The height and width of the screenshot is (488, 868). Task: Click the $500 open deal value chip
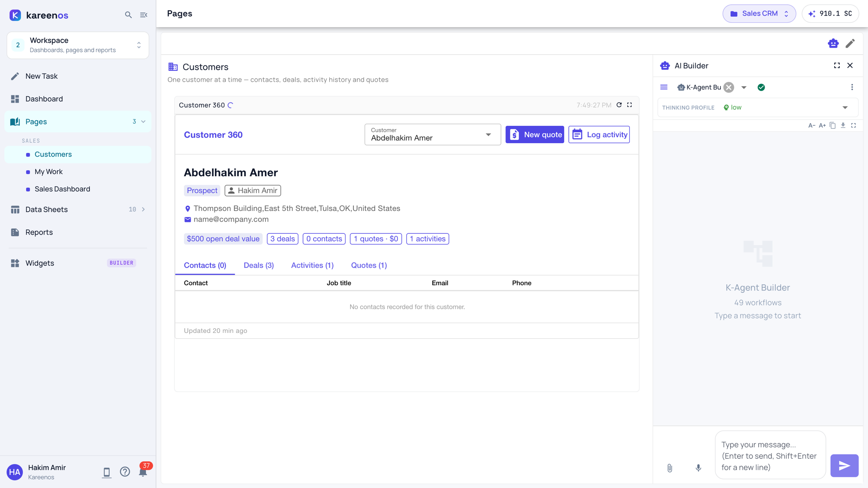[223, 239]
